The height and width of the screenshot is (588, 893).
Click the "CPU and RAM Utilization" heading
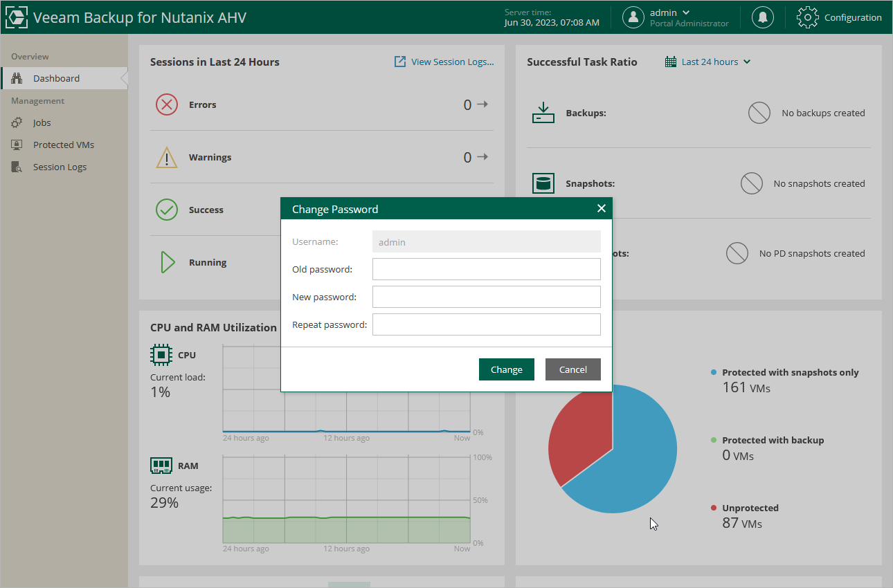pyautogui.click(x=213, y=327)
